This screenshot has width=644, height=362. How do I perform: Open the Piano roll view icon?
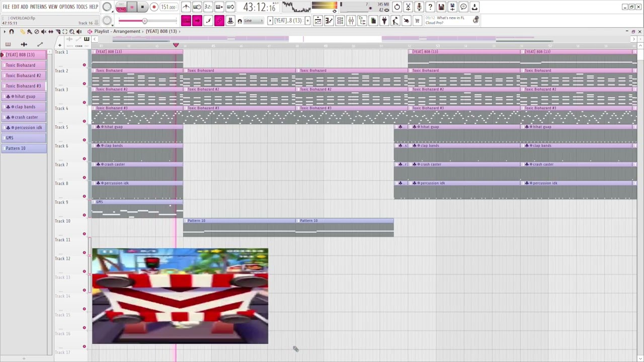(x=329, y=21)
